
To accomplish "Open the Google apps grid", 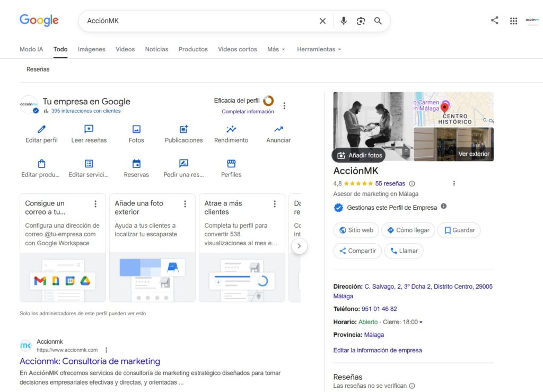I will 513,21.
